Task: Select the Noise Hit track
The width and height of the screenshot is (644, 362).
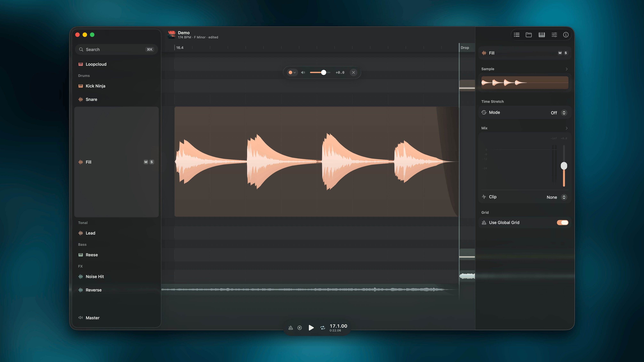Action: pyautogui.click(x=117, y=277)
